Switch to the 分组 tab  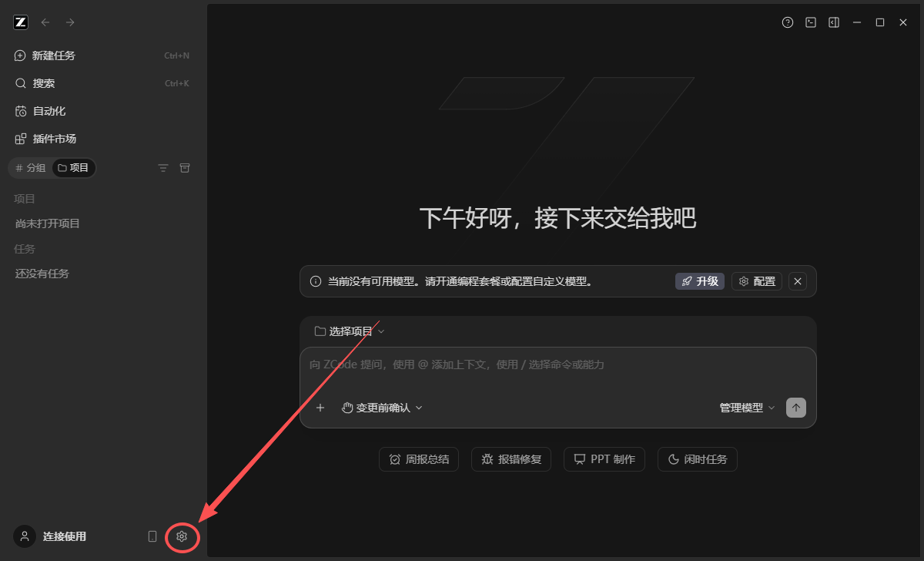coord(31,167)
